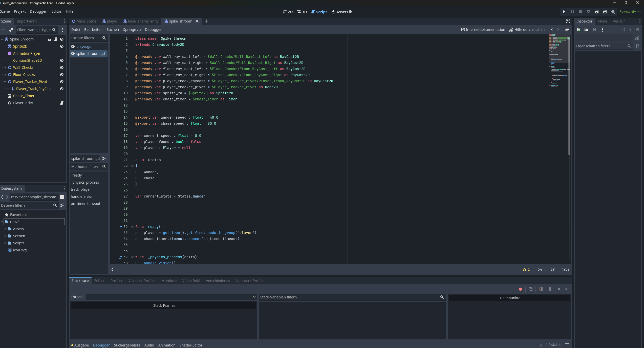Click the floating script editor window icon
This screenshot has height=348, width=644.
pos(567,30)
